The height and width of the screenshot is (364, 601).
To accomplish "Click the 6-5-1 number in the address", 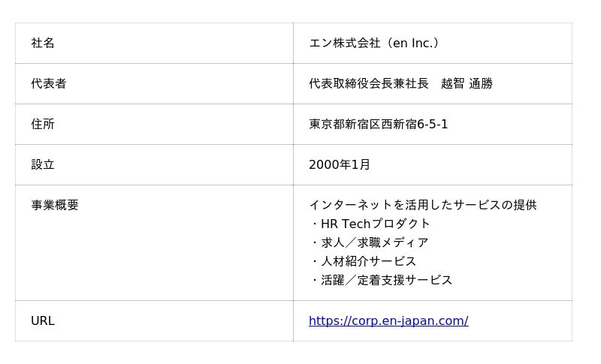I will click(433, 125).
